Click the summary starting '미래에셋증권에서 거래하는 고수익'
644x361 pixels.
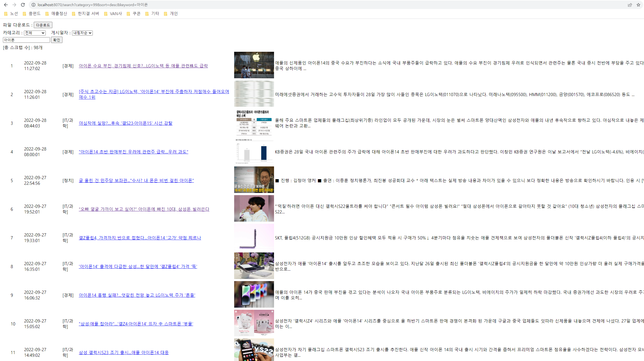pos(455,94)
